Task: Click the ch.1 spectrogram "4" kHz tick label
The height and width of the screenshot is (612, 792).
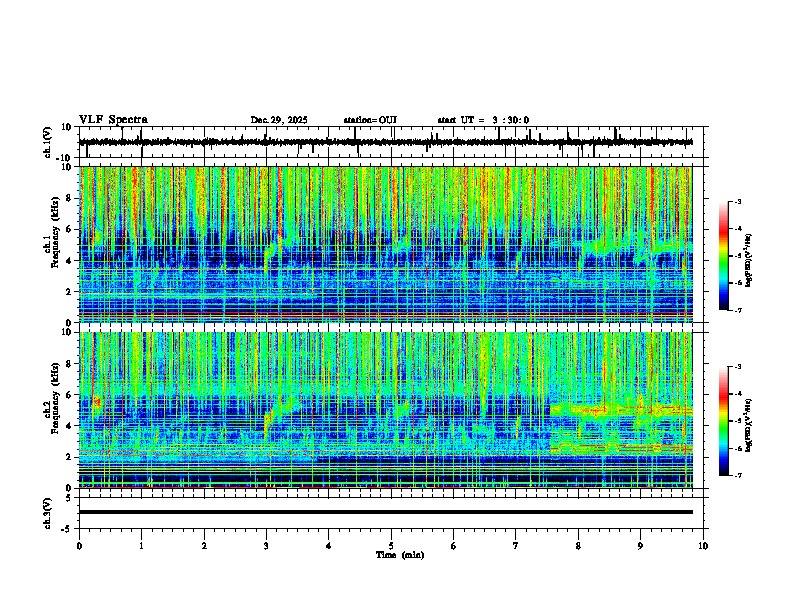Action: (70, 261)
